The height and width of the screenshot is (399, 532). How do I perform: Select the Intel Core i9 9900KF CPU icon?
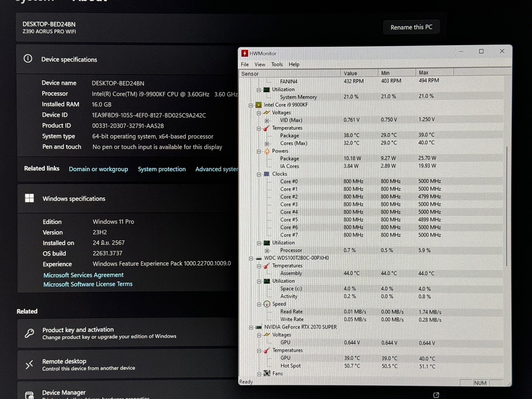[259, 105]
